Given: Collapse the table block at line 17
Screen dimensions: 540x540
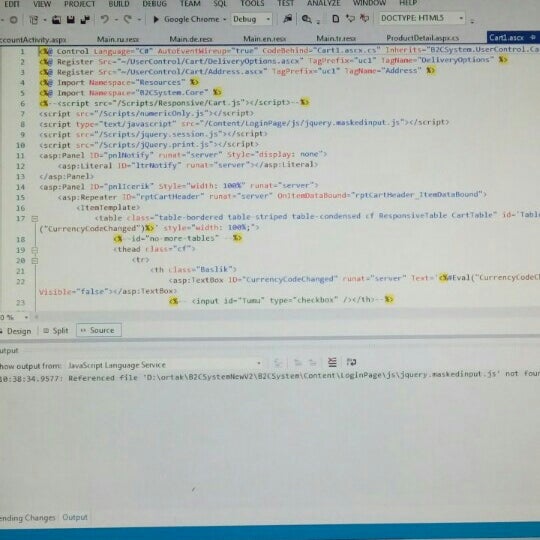Looking at the screenshot, I should pyautogui.click(x=34, y=219).
